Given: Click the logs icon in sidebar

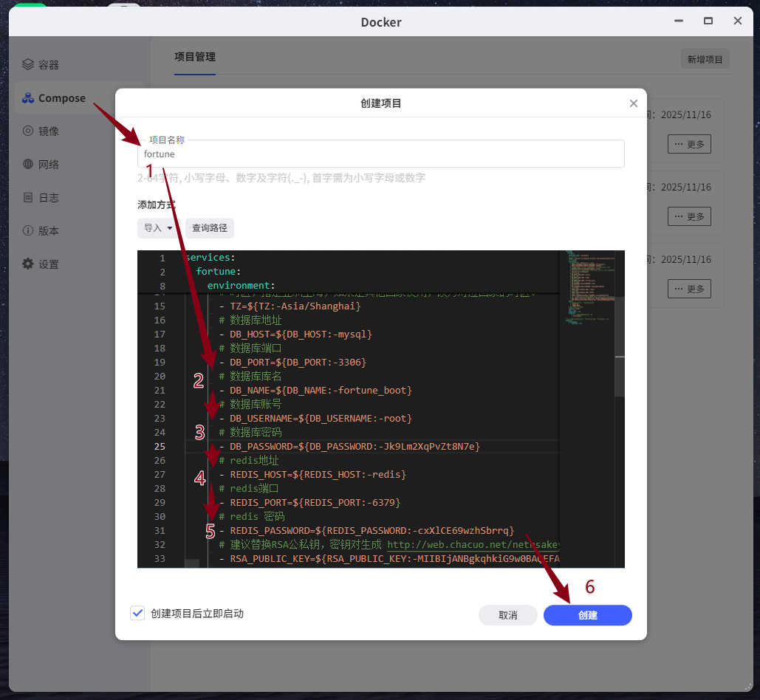Looking at the screenshot, I should (x=28, y=198).
